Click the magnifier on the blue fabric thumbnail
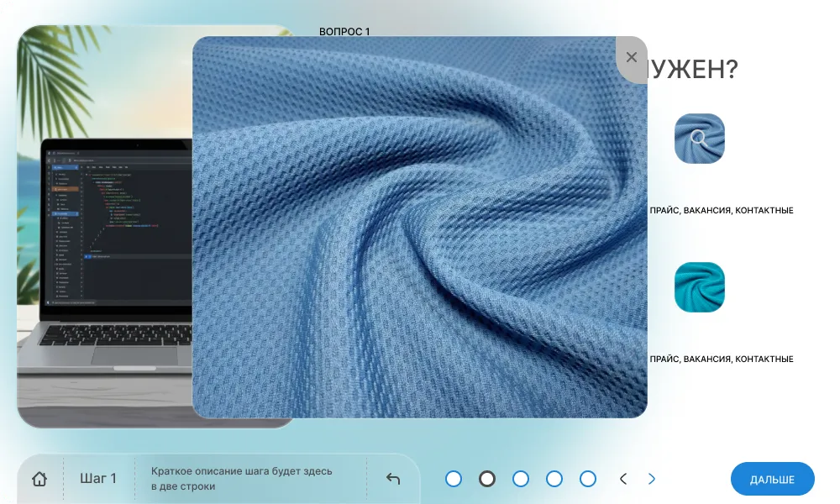The width and height of the screenshot is (840, 504). (x=699, y=139)
